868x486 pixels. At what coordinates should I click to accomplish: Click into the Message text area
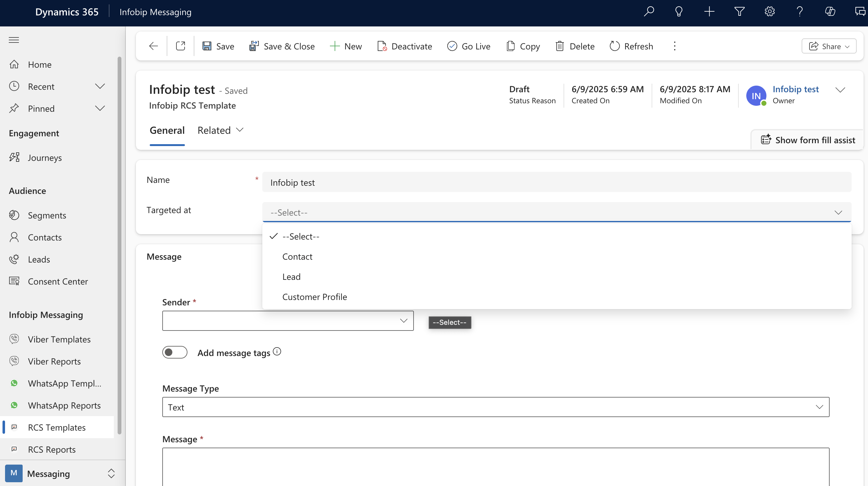(x=496, y=467)
